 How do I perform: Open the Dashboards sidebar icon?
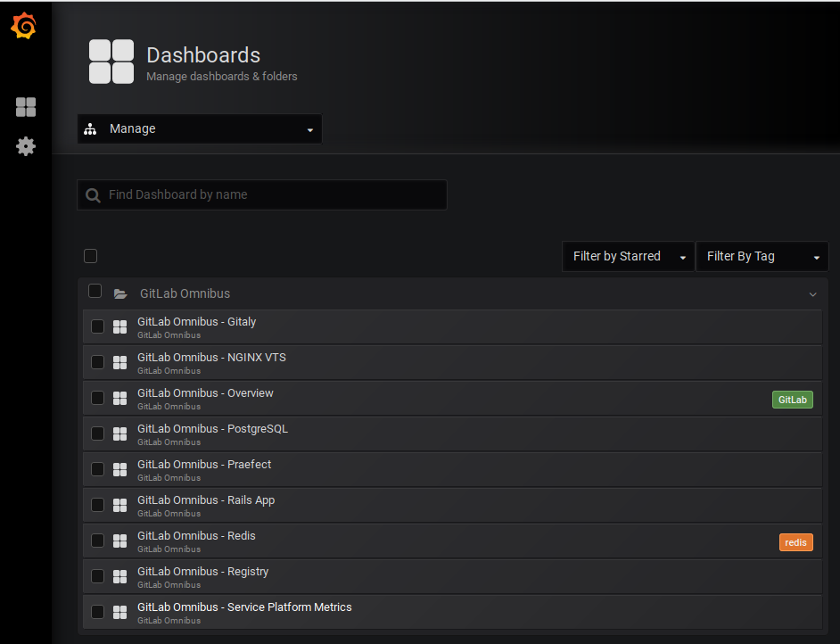pyautogui.click(x=26, y=107)
